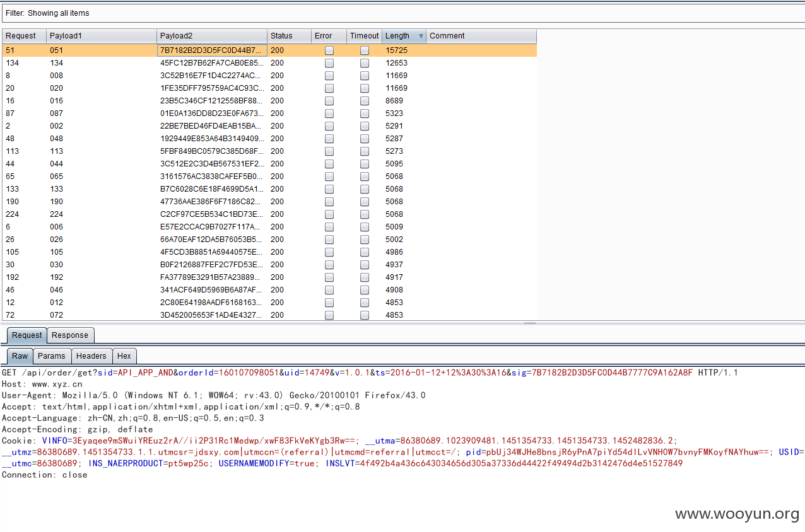Tick Timeout checkbox for request 30
The height and width of the screenshot is (532, 805).
(x=365, y=265)
